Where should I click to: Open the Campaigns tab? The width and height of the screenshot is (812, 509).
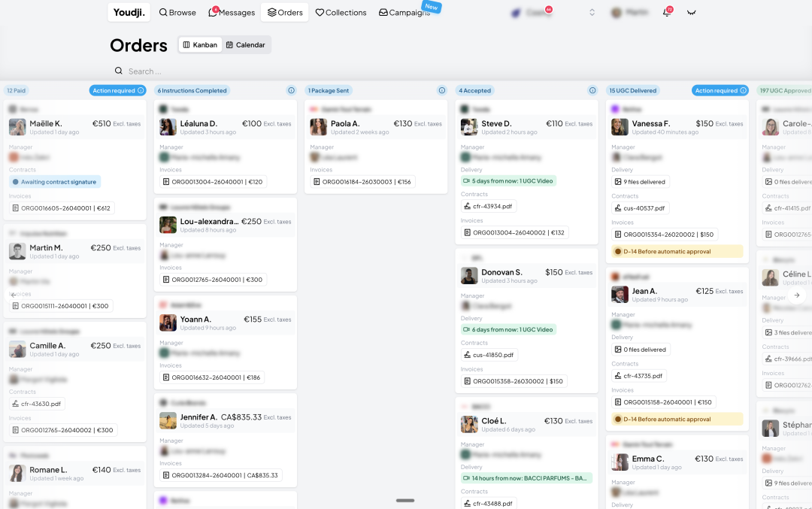[404, 13]
